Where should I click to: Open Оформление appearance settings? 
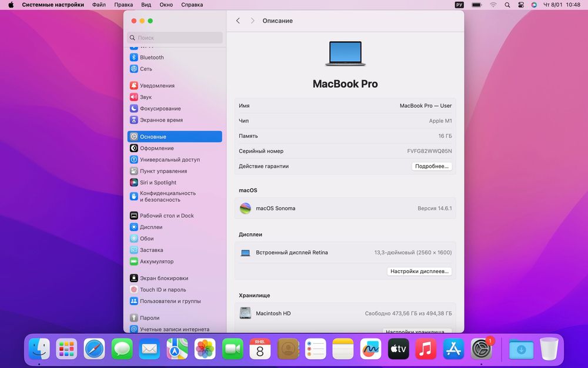(175, 148)
